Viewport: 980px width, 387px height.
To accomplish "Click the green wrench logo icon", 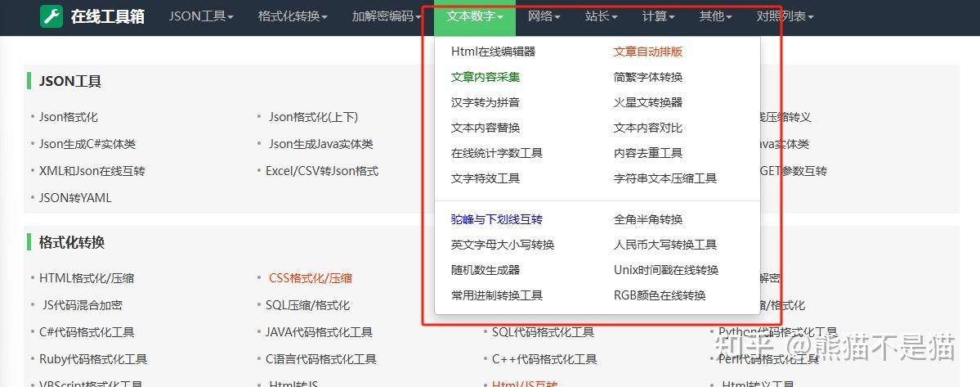I will [51, 16].
